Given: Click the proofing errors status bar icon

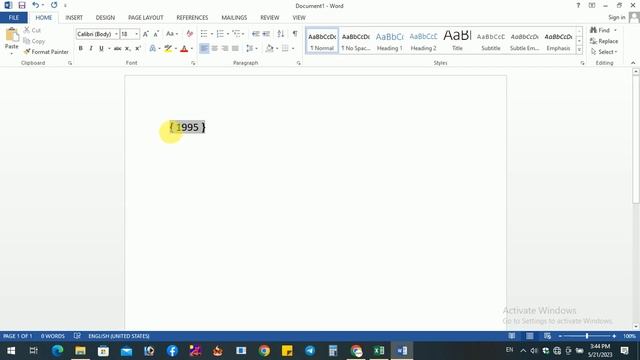Looking at the screenshot, I should click(77, 336).
